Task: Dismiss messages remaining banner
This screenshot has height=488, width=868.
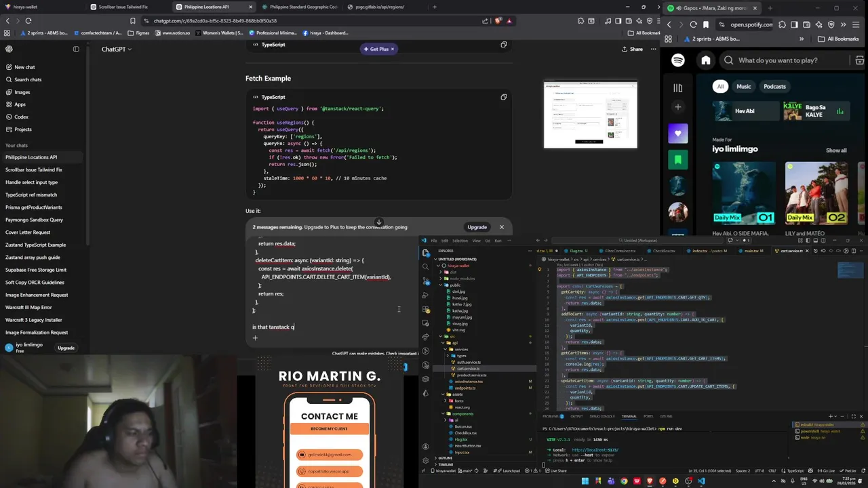Action: point(501,227)
